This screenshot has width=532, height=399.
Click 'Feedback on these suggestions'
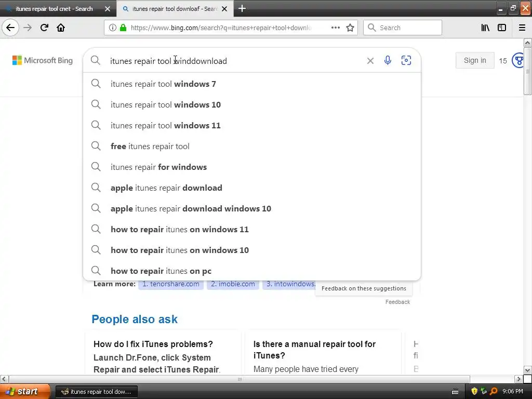click(x=364, y=288)
